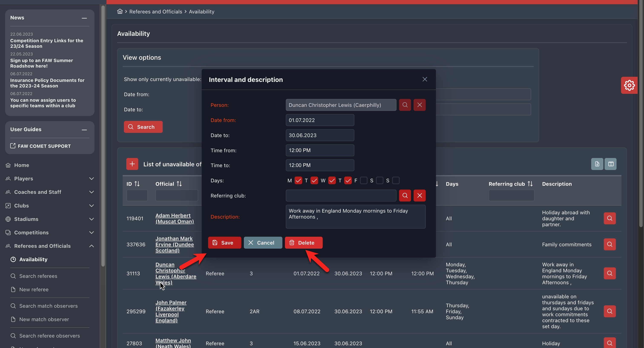Image resolution: width=644 pixels, height=348 pixels.
Task: Click the Referring club search icon
Action: coord(405,196)
